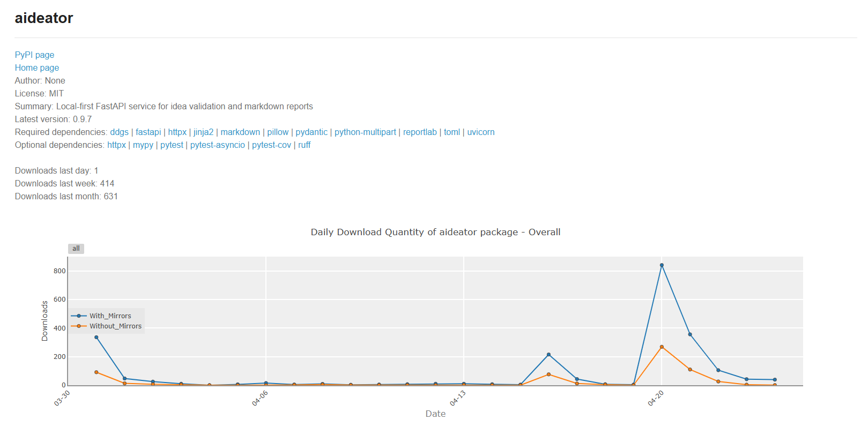Click the 04-13 x-axis date label
This screenshot has width=868, height=427.
(457, 399)
